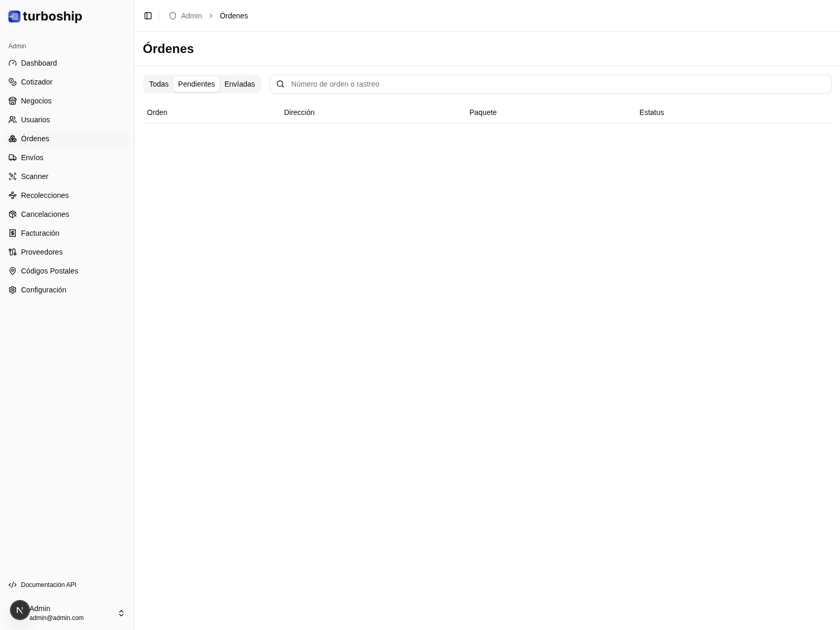Switch to the Todas tab
The height and width of the screenshot is (630, 840).
tap(159, 84)
